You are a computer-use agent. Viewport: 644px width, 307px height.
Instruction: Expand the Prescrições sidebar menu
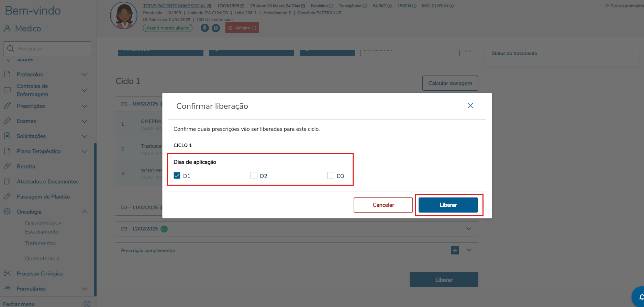pyautogui.click(x=84, y=106)
